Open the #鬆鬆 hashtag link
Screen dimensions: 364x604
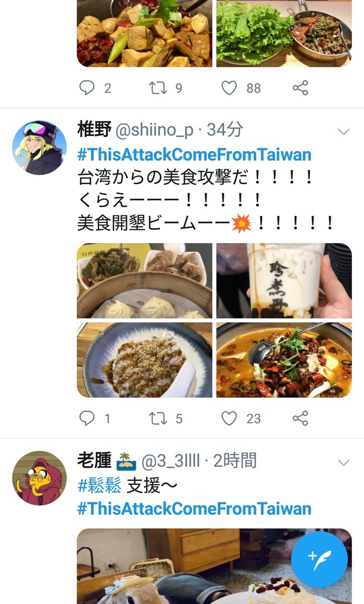[99, 485]
